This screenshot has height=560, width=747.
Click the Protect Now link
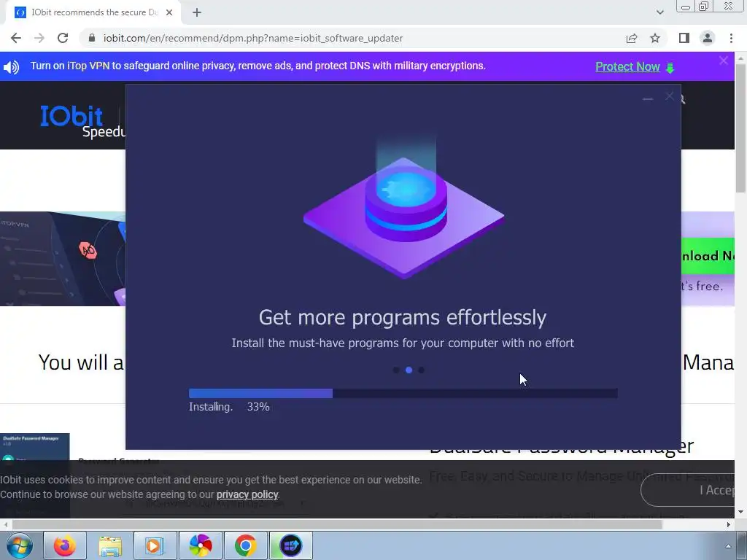click(627, 66)
